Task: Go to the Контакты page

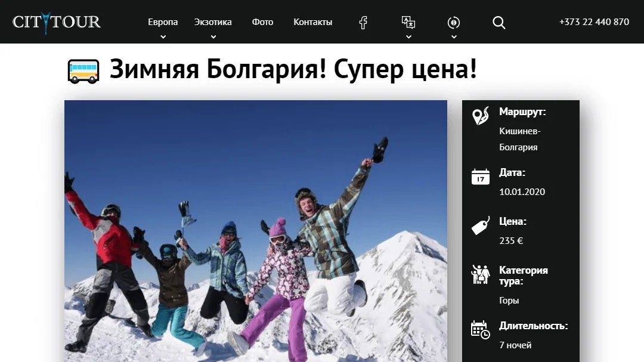Action: pyautogui.click(x=313, y=22)
